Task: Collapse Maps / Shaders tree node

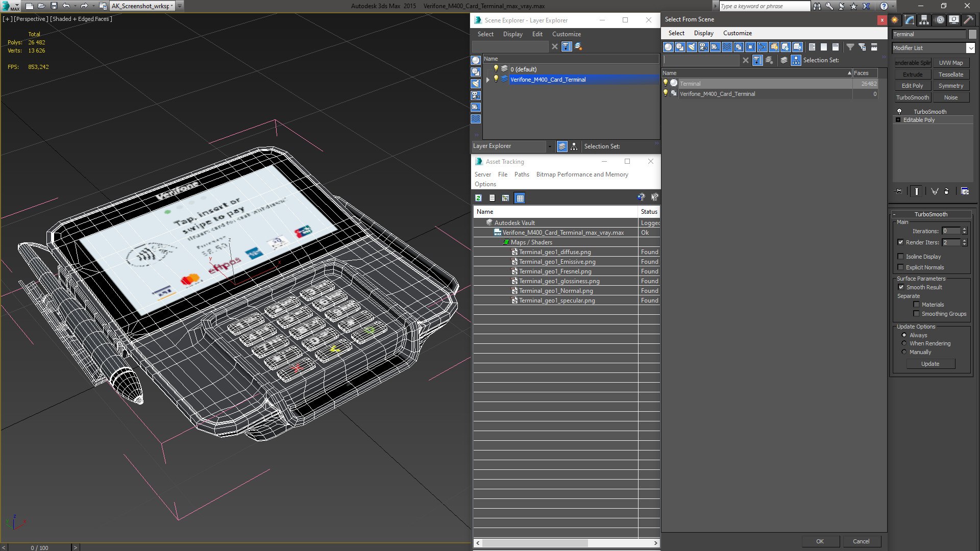Action: pyautogui.click(x=506, y=242)
